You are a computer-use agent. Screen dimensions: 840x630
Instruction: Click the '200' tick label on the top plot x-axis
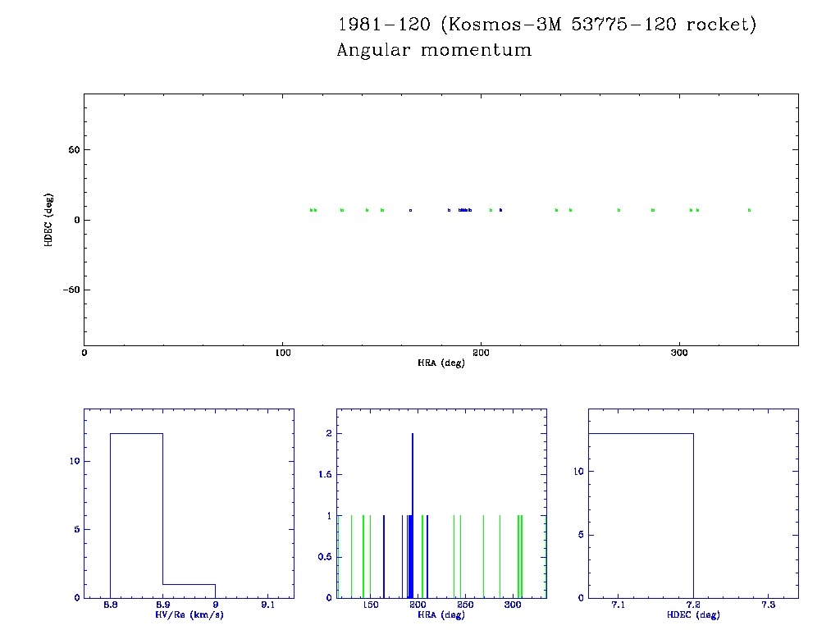tap(481, 353)
